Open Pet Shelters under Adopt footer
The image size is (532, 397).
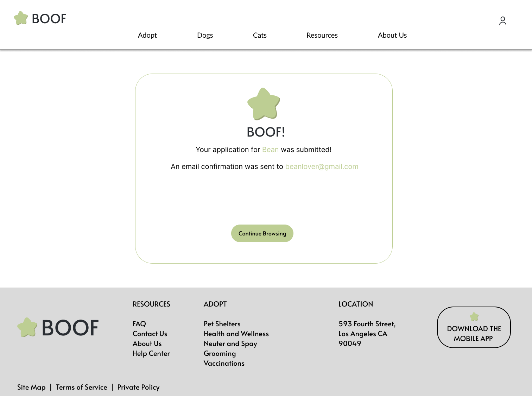222,324
